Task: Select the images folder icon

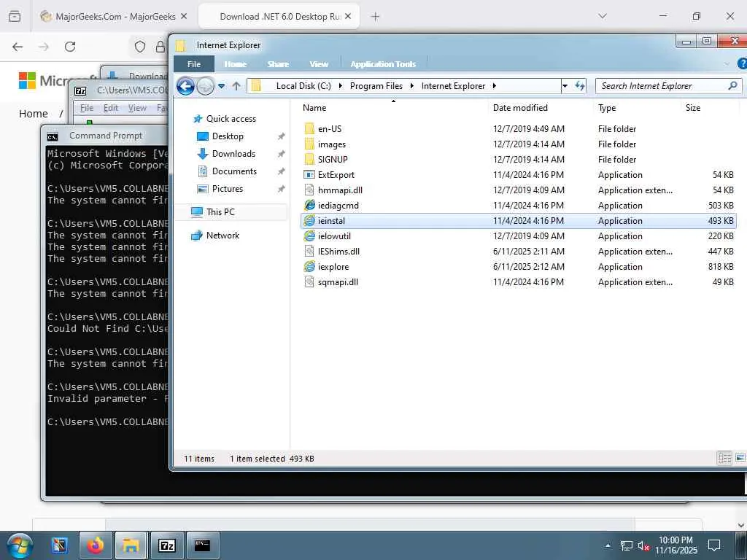Action: tap(309, 144)
